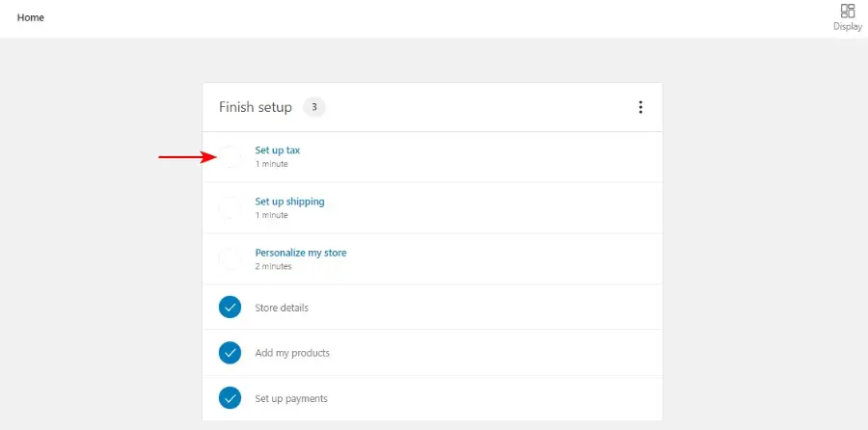Click the blue checkmark next to Store details
868x430 pixels.
[x=231, y=308]
